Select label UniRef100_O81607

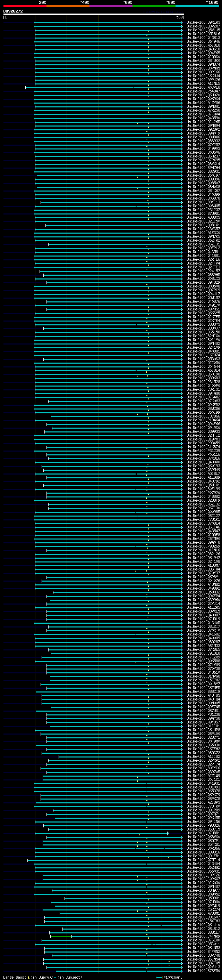pyautogui.click(x=203, y=918)
